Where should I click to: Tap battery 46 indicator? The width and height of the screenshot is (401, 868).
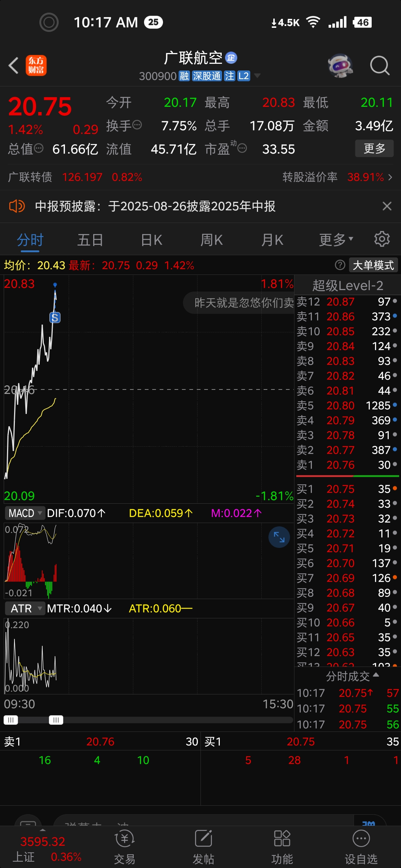[363, 22]
